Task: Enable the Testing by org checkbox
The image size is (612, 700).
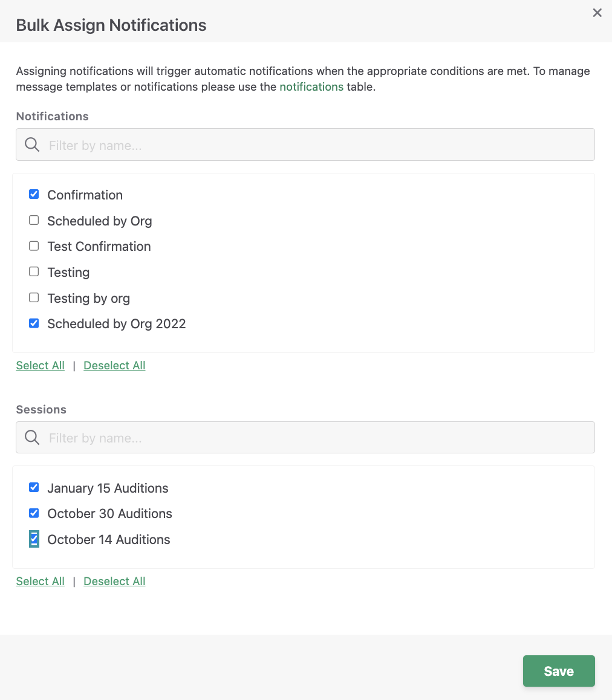Action: (x=34, y=297)
